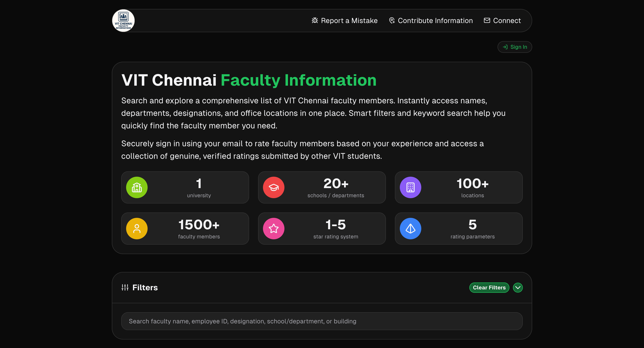Open Report a Mistake
Screen dimensions: 644x348
coord(345,21)
